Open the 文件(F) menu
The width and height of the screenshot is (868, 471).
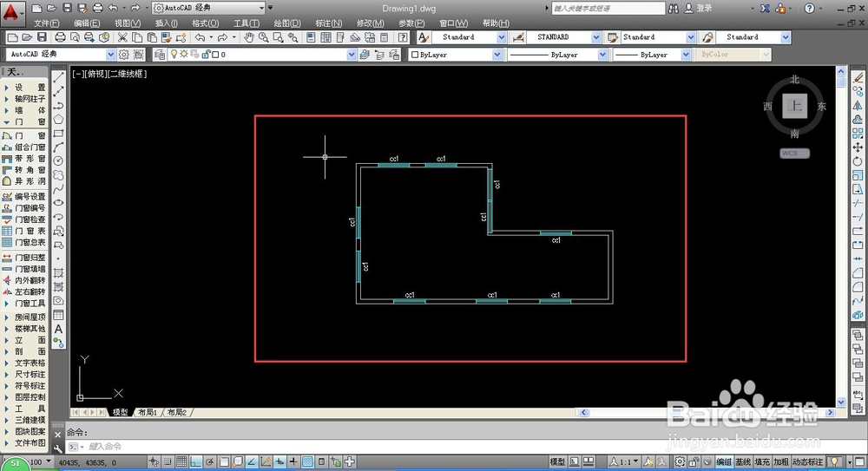click(x=47, y=23)
